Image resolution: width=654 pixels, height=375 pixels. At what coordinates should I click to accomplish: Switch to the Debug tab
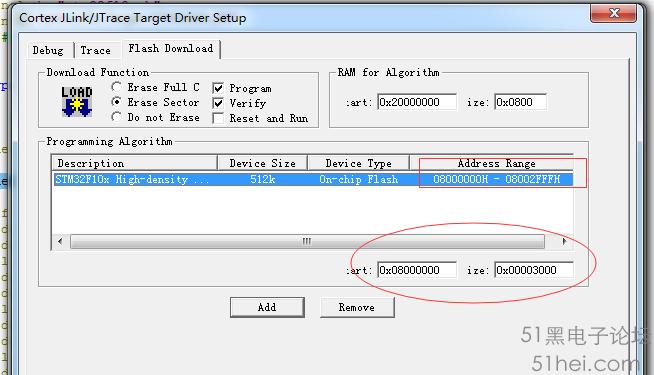(48, 50)
